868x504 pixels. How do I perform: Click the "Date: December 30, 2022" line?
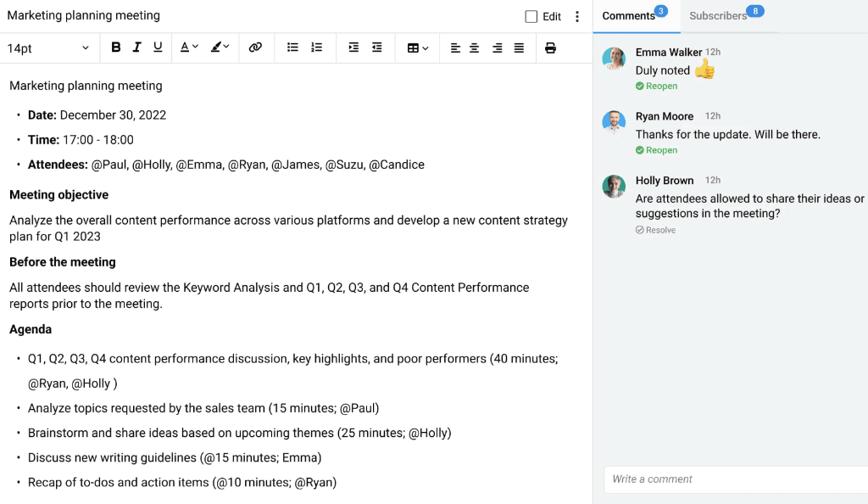[x=97, y=115]
